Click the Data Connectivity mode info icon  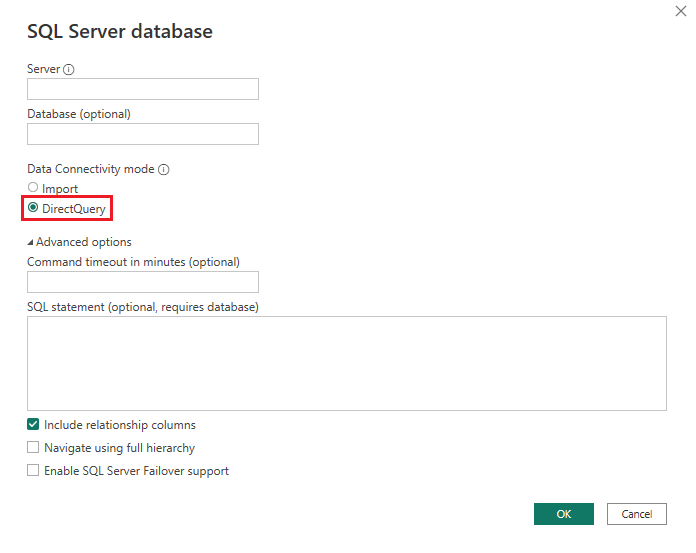tap(164, 170)
